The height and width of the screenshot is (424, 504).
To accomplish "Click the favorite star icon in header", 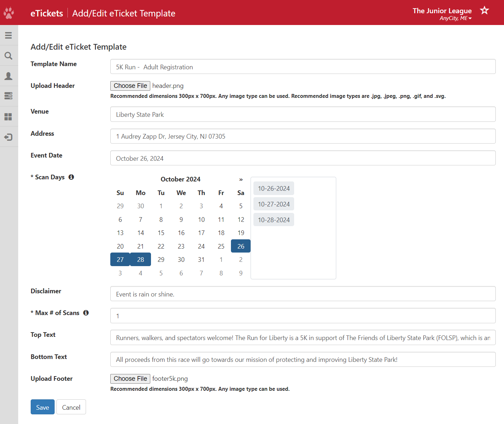I will (484, 10).
